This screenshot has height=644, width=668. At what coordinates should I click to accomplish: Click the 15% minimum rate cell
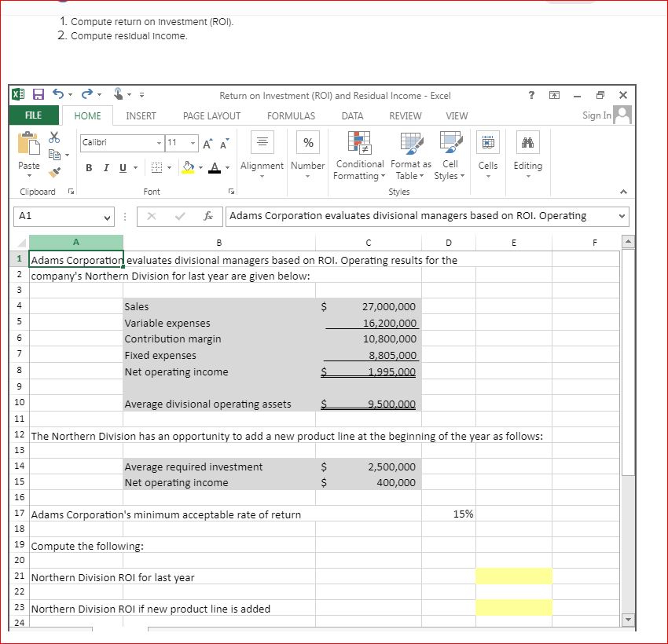click(x=449, y=514)
